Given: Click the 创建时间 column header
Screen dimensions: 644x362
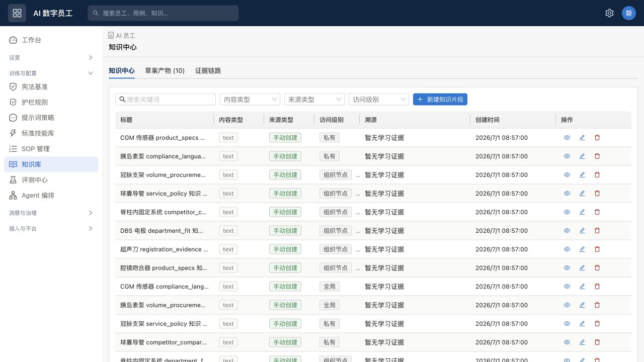Looking at the screenshot, I should (x=513, y=120).
